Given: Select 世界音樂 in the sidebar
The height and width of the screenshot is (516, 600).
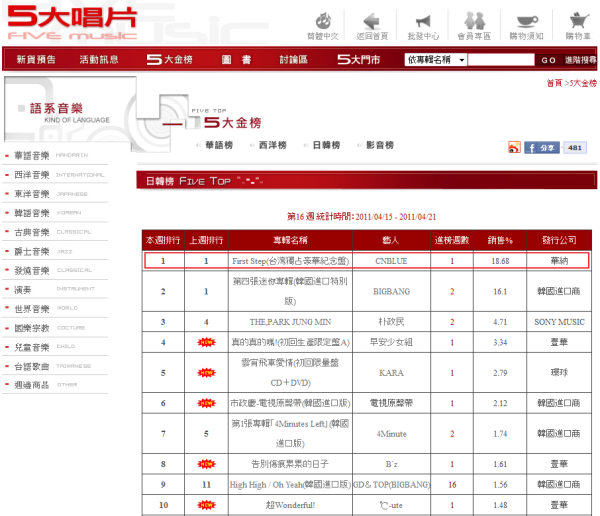Looking at the screenshot, I should tap(32, 309).
